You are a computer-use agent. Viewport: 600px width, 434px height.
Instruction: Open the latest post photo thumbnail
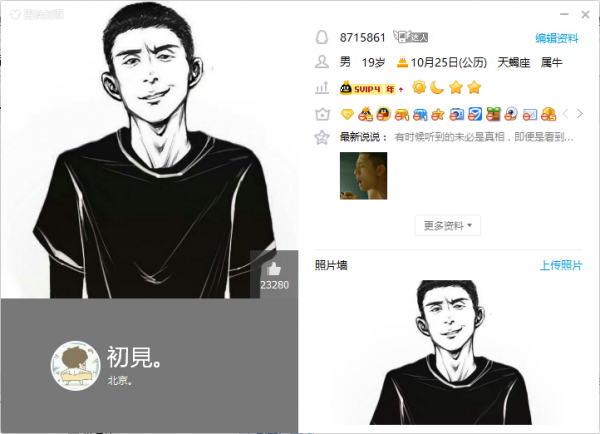[364, 176]
